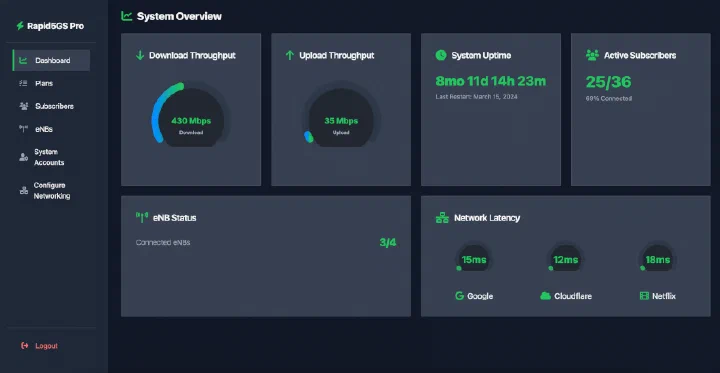Click the Rapid5GS Pro lightning bolt logo
This screenshot has height=373, width=720.
point(20,26)
